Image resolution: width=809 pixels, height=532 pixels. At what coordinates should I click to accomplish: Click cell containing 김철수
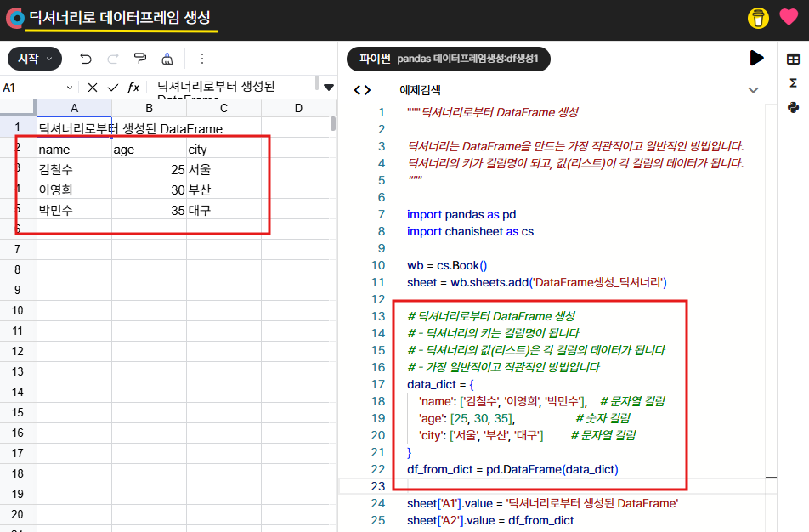74,169
